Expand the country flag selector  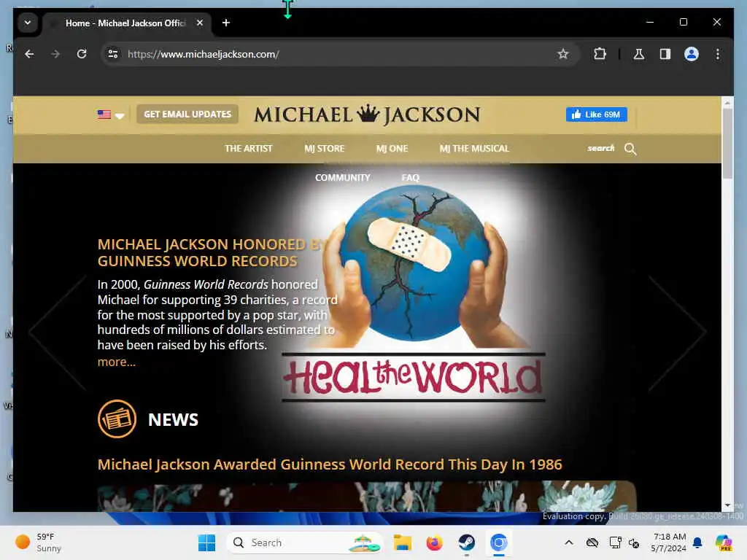(111, 114)
